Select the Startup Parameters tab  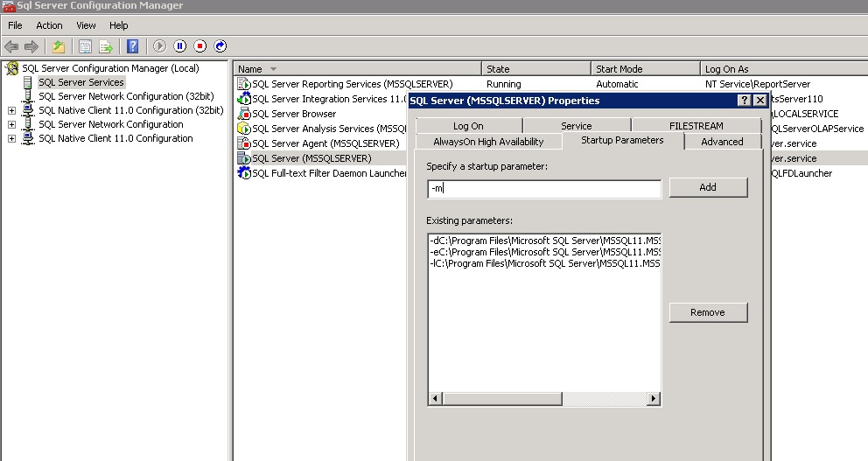pyautogui.click(x=622, y=141)
